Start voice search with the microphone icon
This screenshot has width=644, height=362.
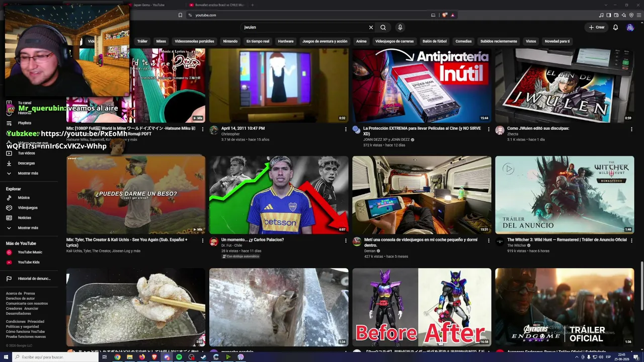(x=400, y=27)
